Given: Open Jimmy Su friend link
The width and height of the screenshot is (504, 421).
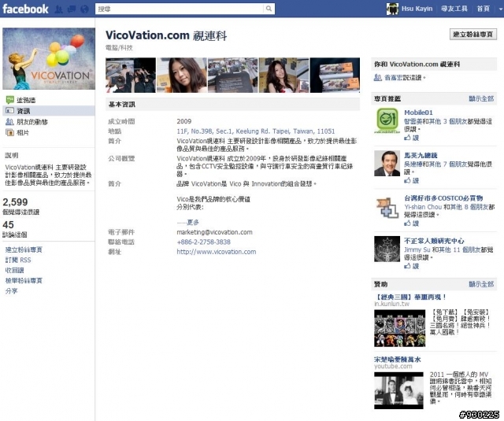Looking at the screenshot, I should [417, 249].
